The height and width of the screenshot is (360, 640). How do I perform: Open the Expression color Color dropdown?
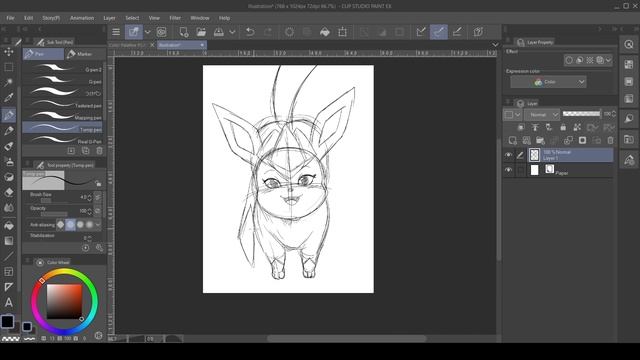[548, 82]
